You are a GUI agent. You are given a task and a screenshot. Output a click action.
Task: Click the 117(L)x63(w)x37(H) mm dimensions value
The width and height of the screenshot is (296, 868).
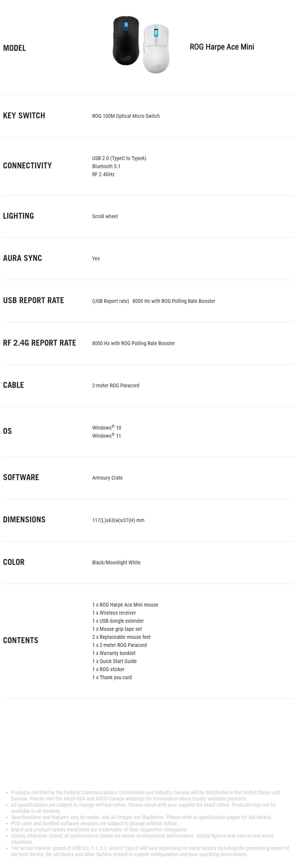pos(118,520)
